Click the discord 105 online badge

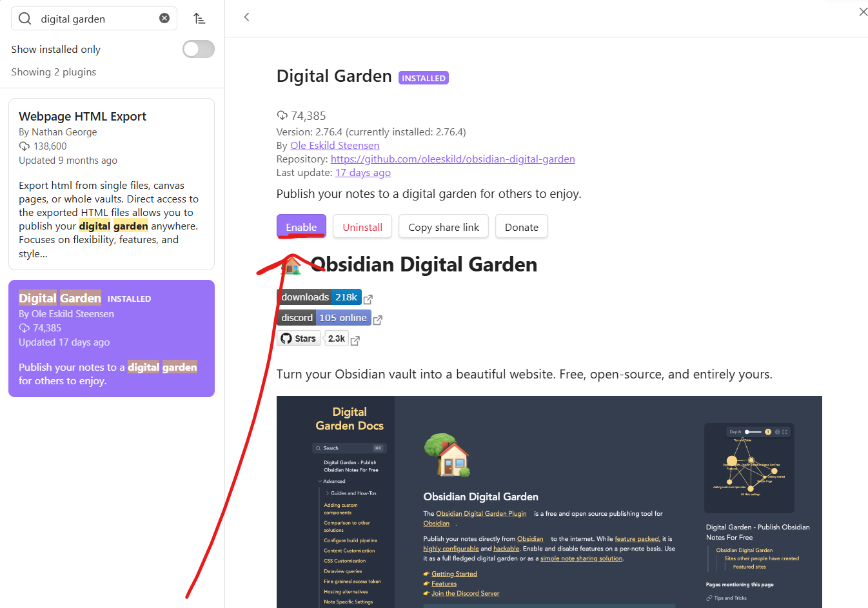click(x=324, y=318)
